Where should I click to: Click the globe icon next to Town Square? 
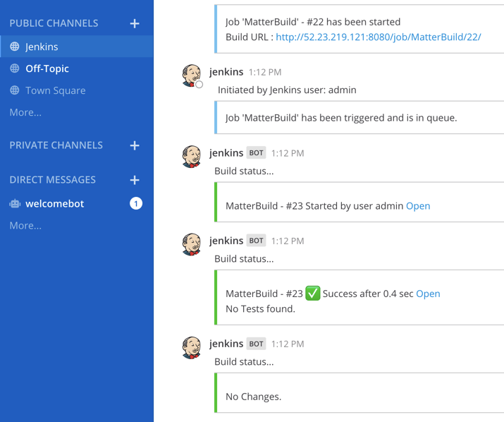pyautogui.click(x=15, y=90)
